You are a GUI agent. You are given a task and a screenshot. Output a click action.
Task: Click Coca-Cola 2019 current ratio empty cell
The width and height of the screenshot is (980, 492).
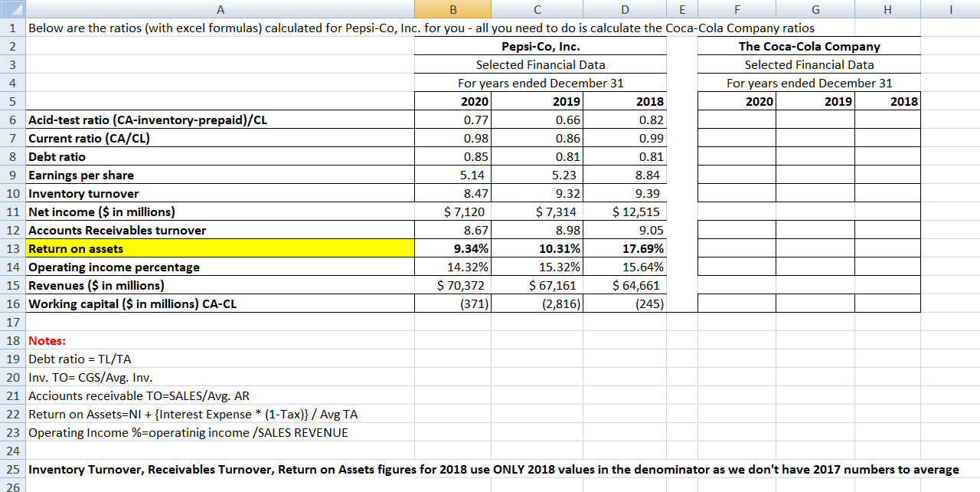click(x=815, y=138)
